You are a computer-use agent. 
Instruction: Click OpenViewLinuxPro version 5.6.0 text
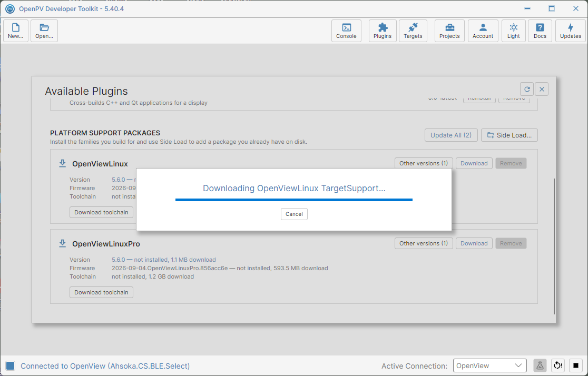[164, 260]
